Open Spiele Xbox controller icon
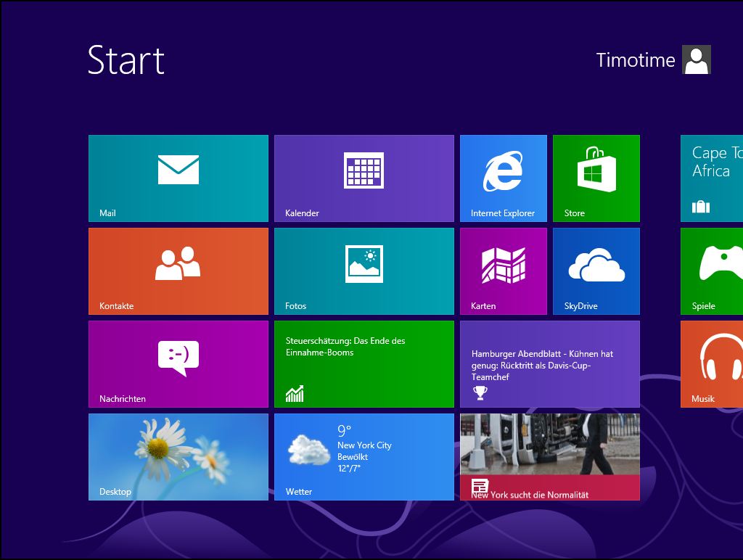743x560 pixels. [721, 263]
